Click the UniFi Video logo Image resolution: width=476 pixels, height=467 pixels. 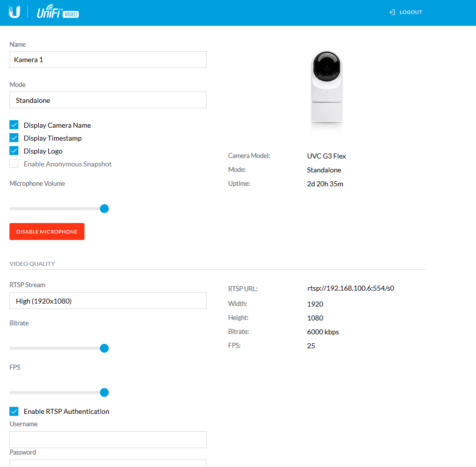coord(58,13)
